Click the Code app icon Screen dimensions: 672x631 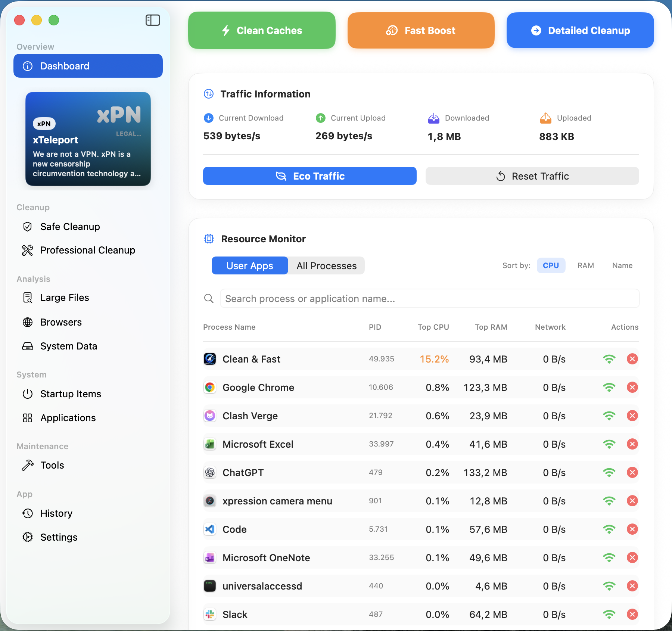210,529
